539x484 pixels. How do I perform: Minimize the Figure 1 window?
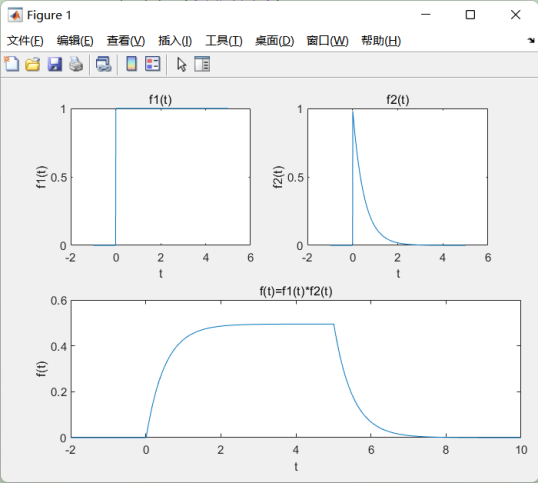pyautogui.click(x=426, y=15)
